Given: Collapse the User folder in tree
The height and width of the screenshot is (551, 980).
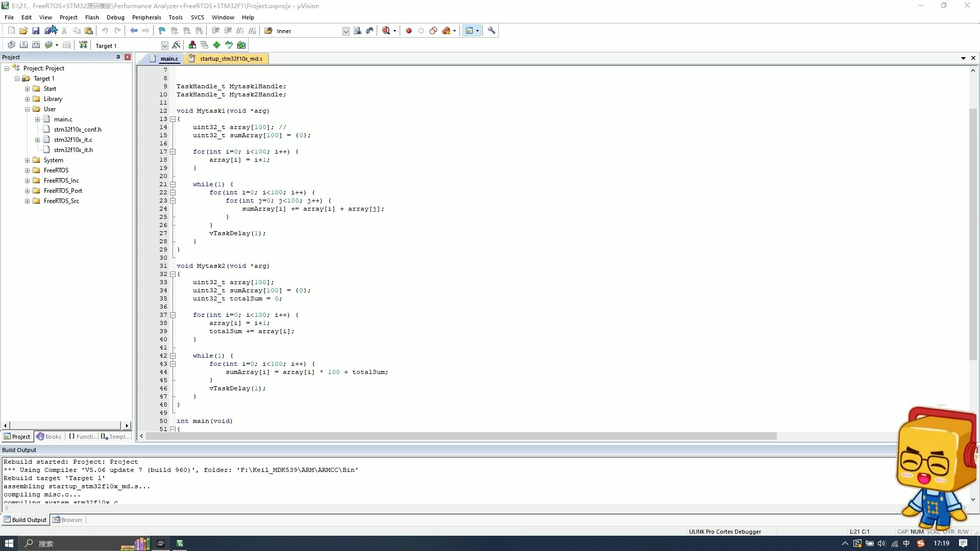Looking at the screenshot, I should coord(27,109).
